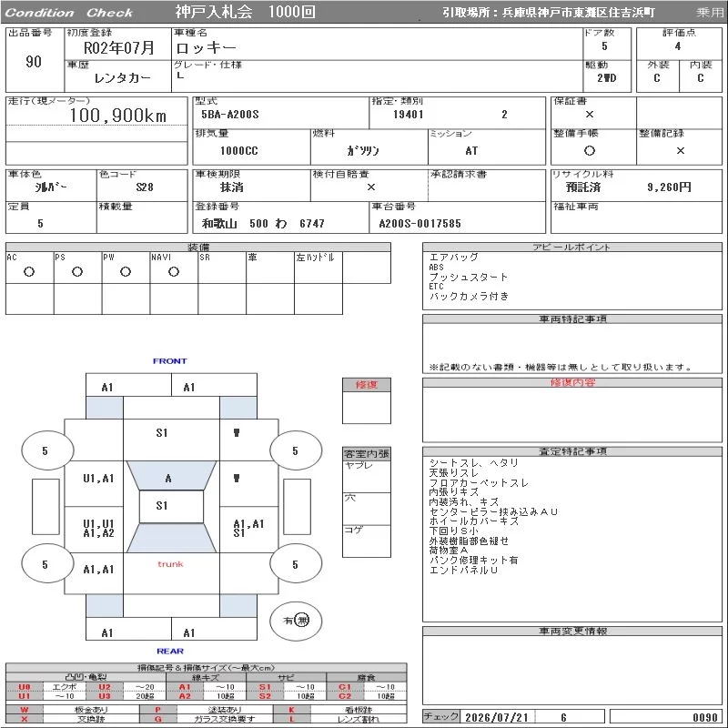728x728 pixels.
Task: Click the exterior grade "C" under 外装
Action: tap(656, 78)
